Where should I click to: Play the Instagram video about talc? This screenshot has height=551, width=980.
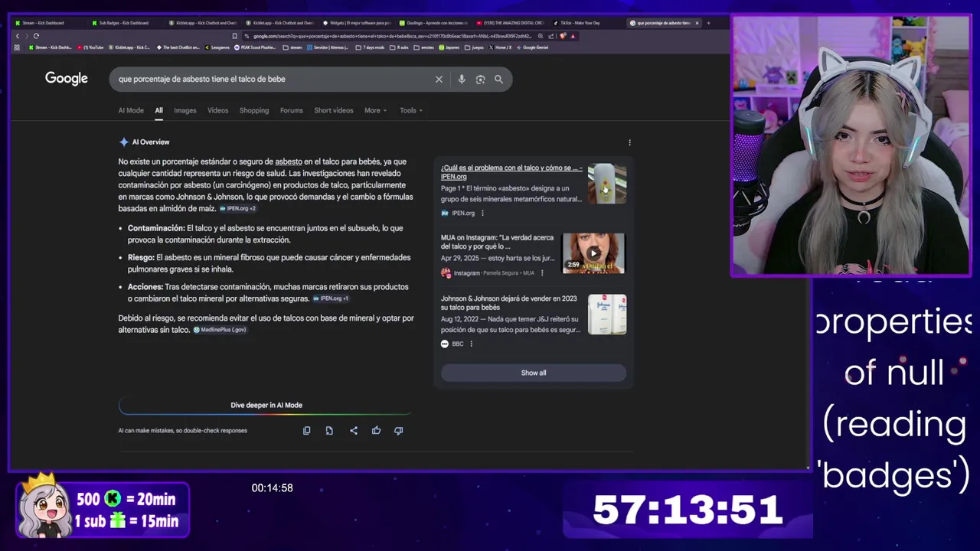pos(593,253)
